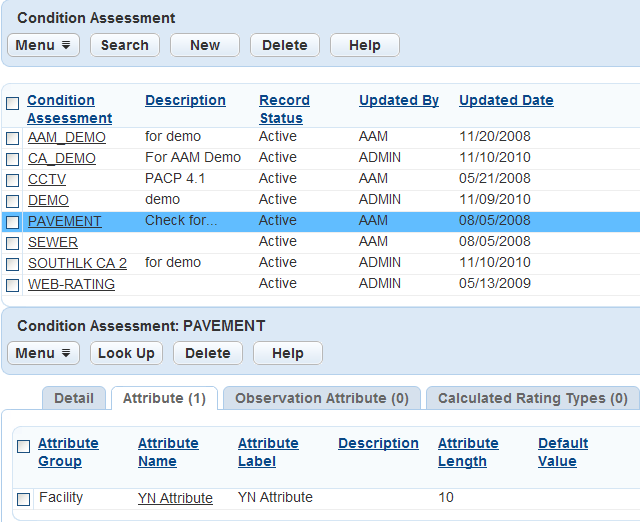Open the PAVEMENT section Menu dropdown
This screenshot has height=522, width=640.
43,353
